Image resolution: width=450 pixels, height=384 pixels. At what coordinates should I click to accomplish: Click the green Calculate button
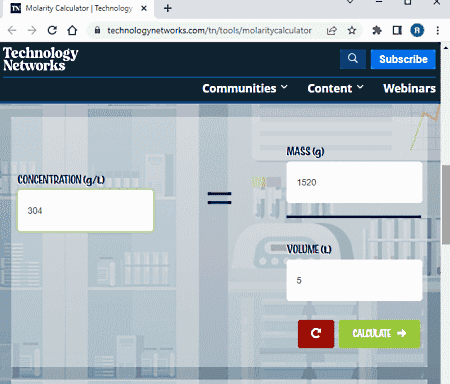click(x=380, y=334)
